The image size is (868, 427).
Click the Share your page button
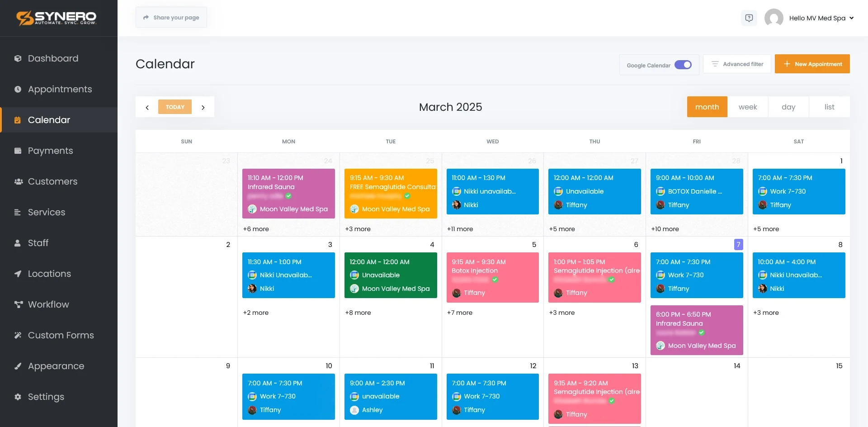(x=171, y=17)
